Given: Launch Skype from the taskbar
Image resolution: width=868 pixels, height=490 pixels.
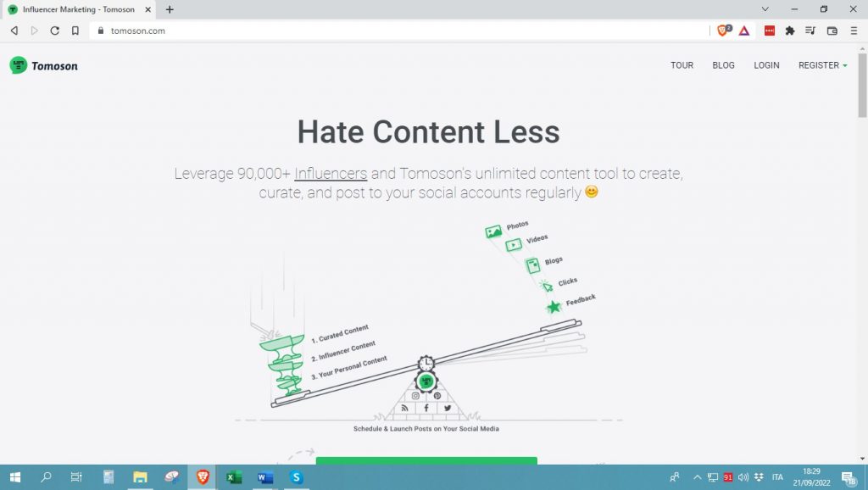Looking at the screenshot, I should point(296,477).
